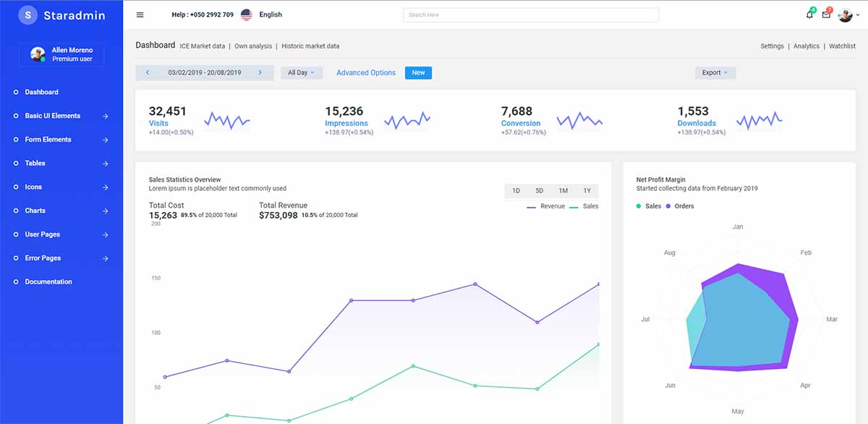
Task: Open the All Day dropdown
Action: click(301, 72)
